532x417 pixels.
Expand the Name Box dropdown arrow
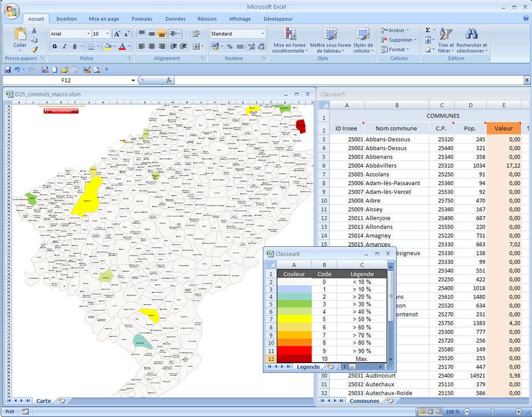[133, 81]
